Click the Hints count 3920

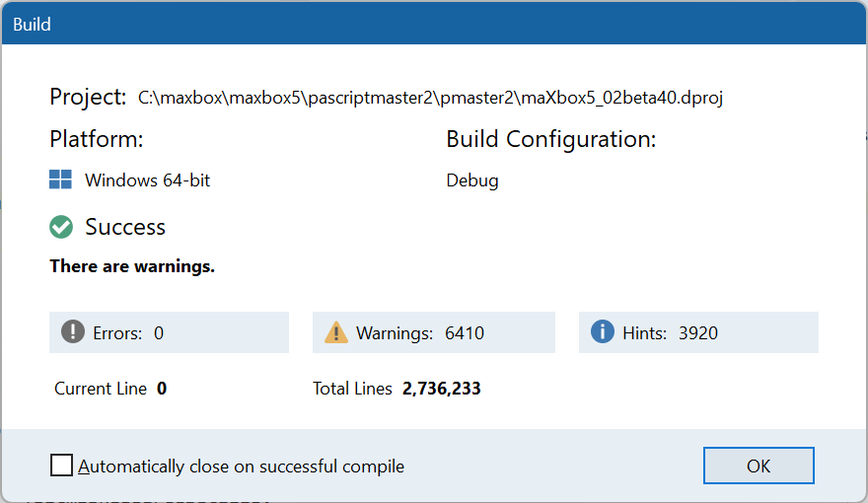point(698,333)
